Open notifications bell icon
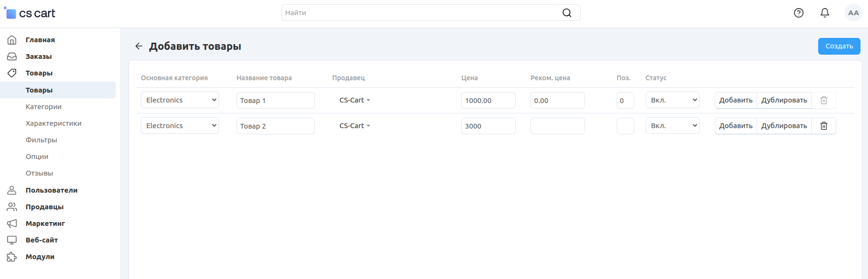The image size is (868, 279). click(824, 13)
